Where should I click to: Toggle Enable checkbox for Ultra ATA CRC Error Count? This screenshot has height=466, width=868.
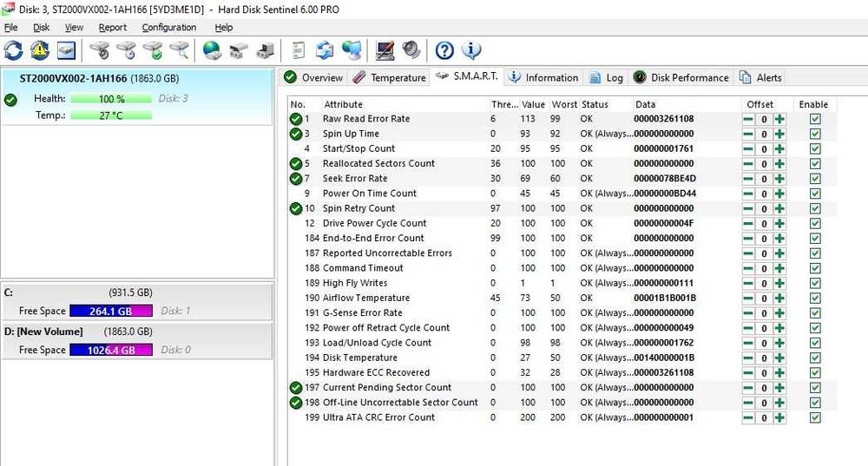point(815,418)
